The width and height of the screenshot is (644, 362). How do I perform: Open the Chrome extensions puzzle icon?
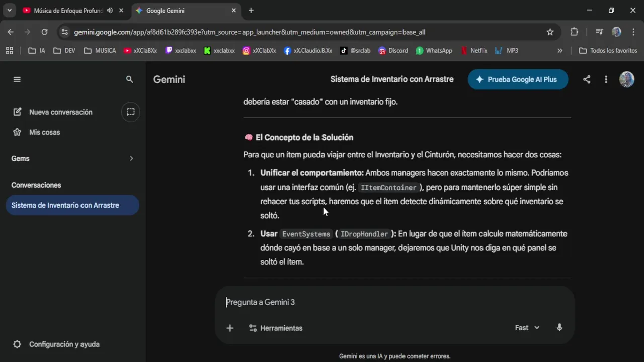[x=574, y=32]
